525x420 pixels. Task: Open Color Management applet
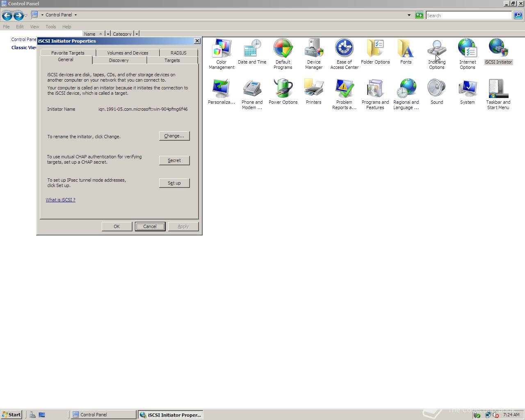tap(221, 54)
